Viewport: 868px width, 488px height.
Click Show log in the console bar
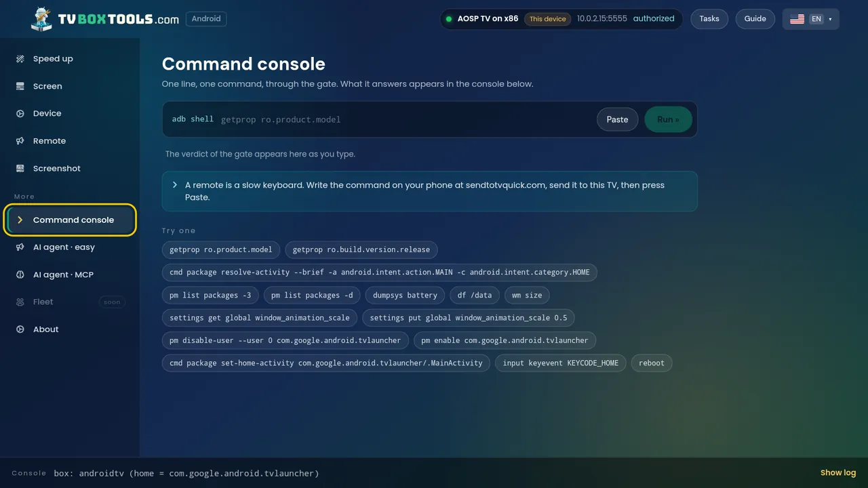coord(838,473)
